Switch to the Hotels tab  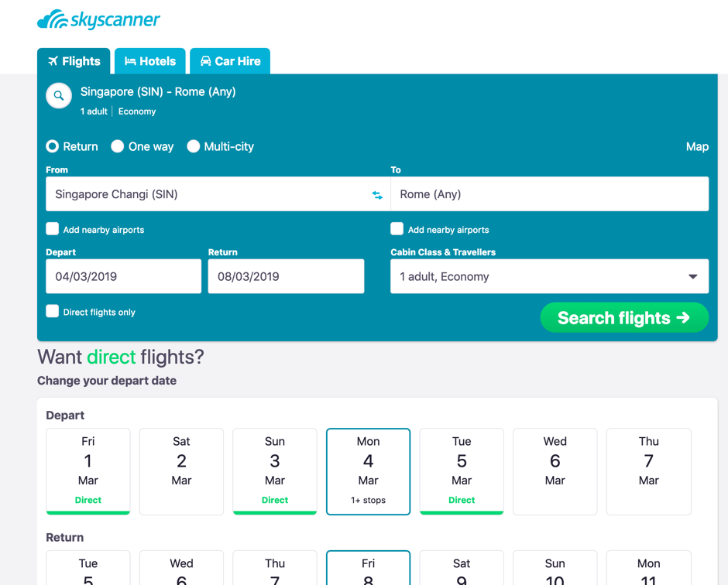click(x=150, y=61)
